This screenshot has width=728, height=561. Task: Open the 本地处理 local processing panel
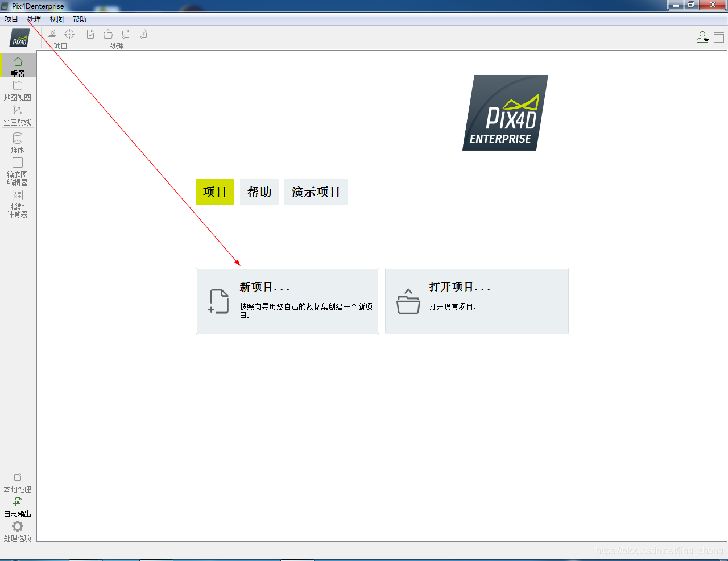coord(18,483)
